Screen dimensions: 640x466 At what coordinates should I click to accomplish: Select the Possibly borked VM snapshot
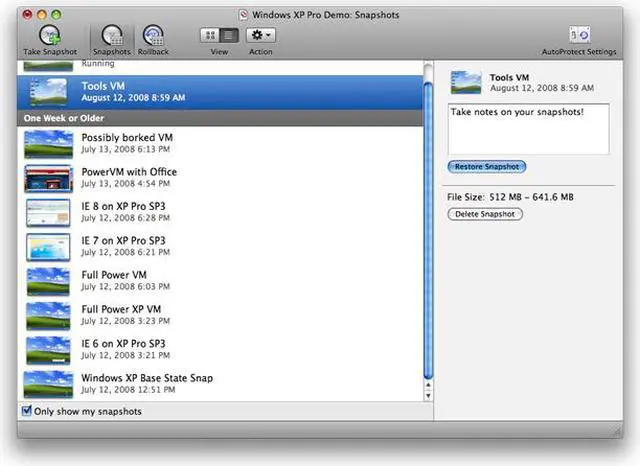coord(220,144)
